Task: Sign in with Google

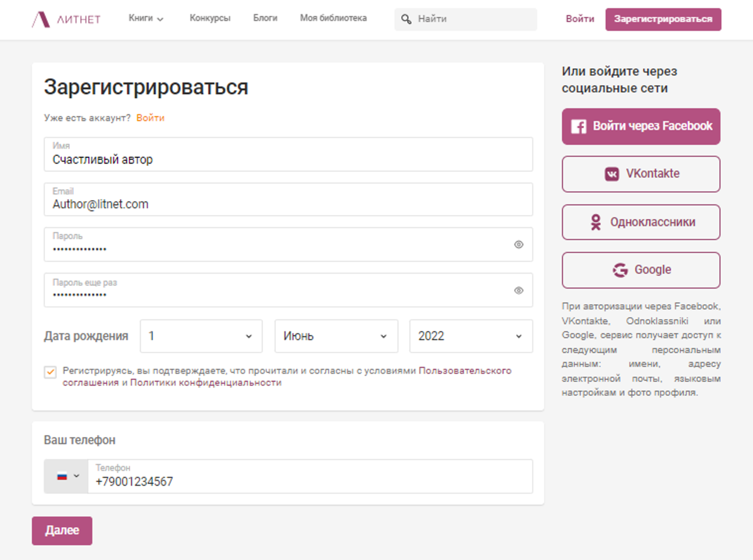Action: (641, 270)
